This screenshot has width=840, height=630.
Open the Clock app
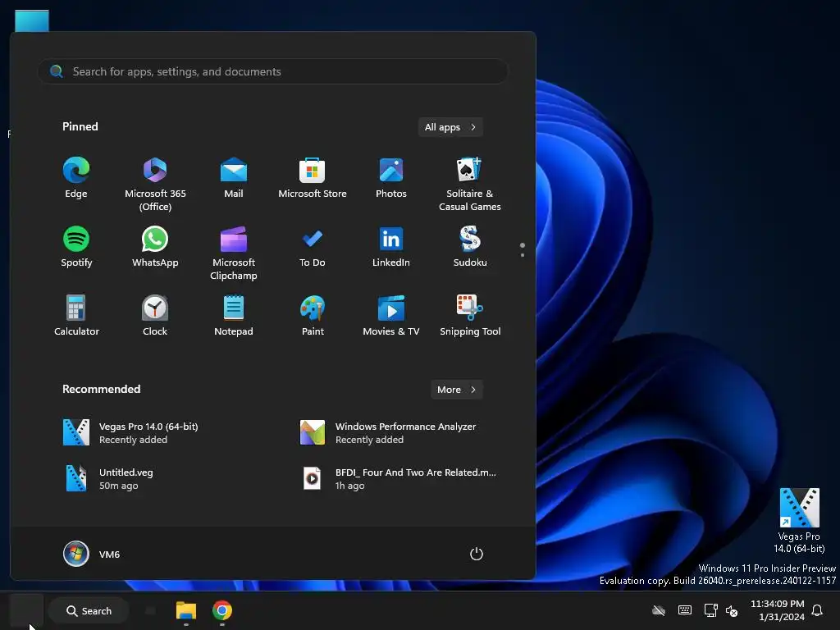[x=155, y=316]
